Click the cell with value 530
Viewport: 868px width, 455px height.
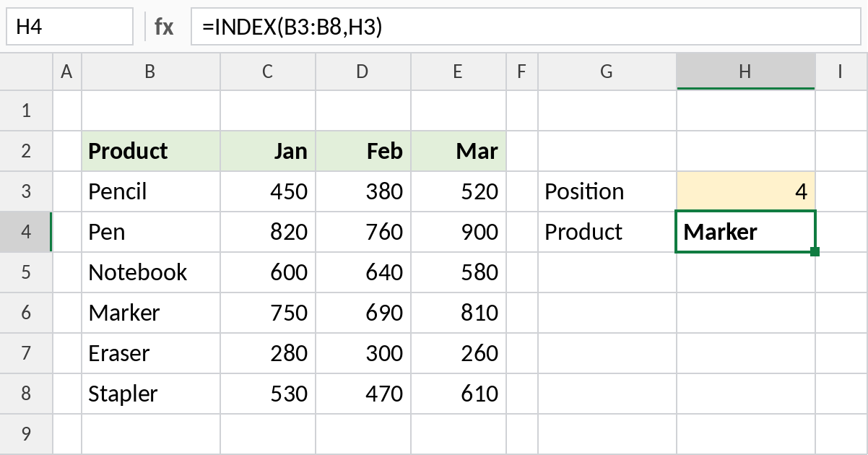point(268,394)
